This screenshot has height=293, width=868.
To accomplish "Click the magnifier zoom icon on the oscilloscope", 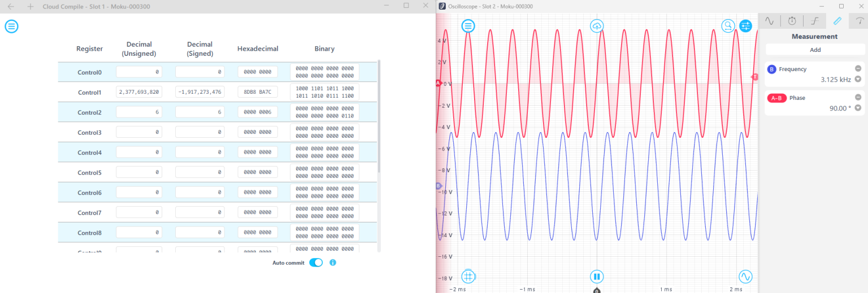I will tap(728, 26).
